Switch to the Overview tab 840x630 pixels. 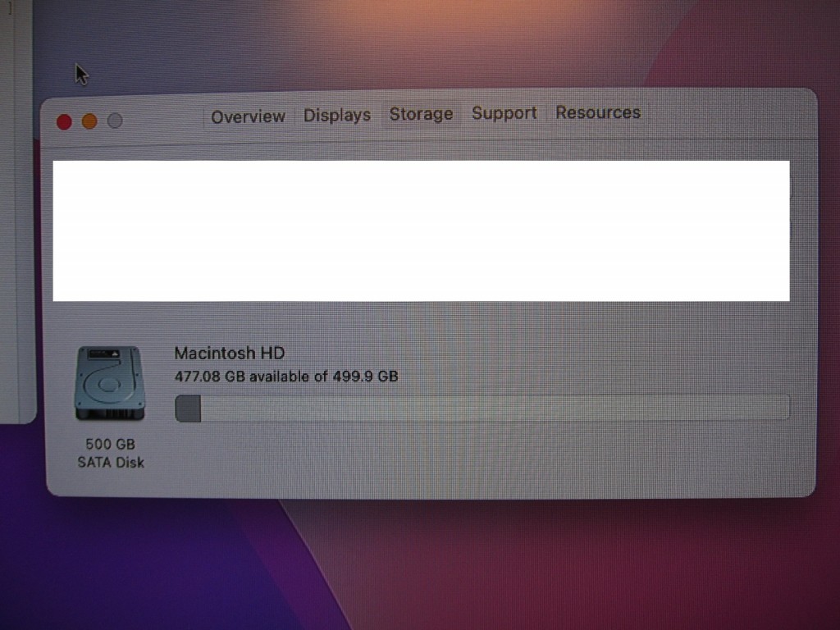[x=248, y=116]
